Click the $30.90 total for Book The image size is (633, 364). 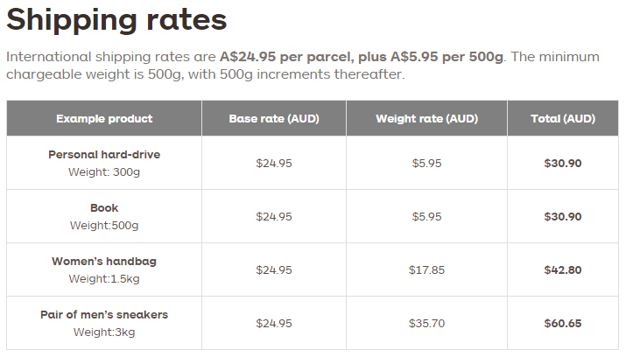563,216
